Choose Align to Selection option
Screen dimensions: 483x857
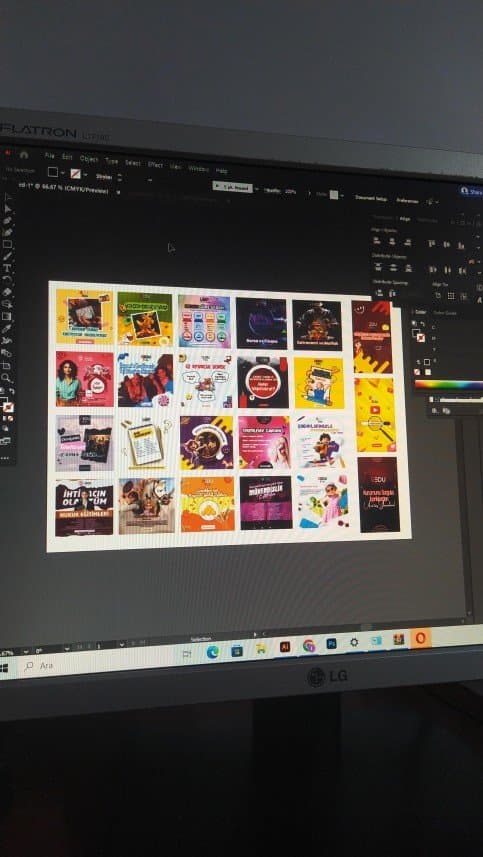click(451, 296)
